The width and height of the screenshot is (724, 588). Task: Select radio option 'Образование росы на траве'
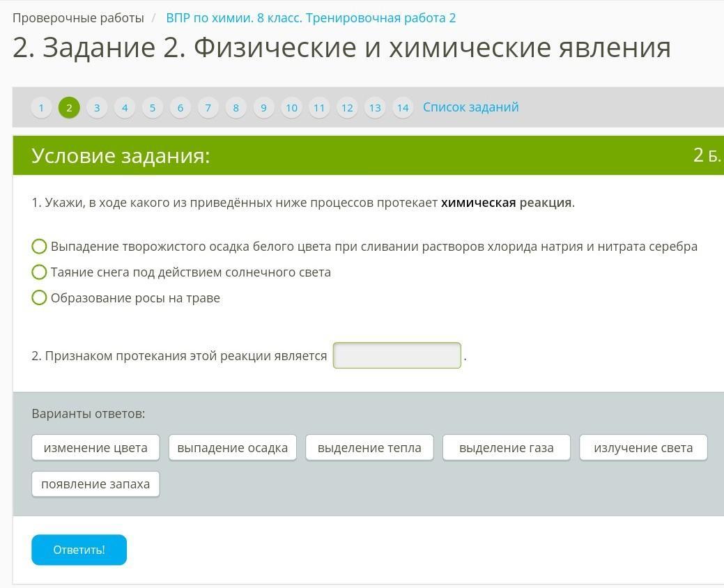click(39, 297)
